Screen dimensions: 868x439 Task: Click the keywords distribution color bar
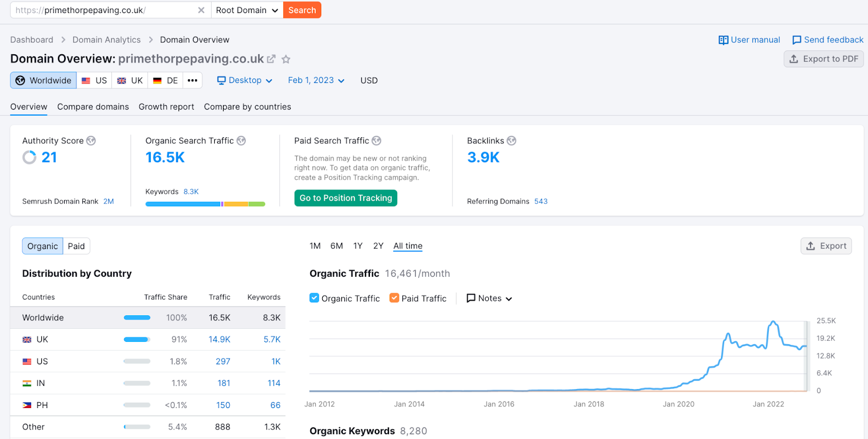(x=205, y=204)
